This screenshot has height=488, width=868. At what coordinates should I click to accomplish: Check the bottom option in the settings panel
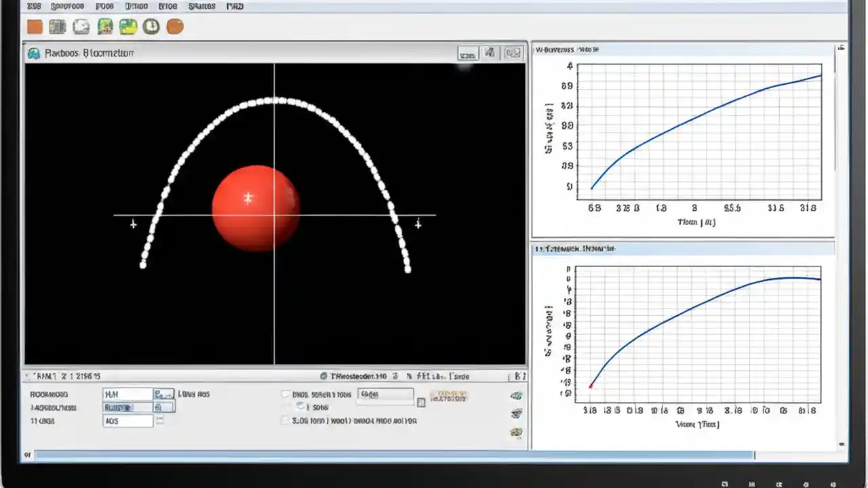(x=285, y=420)
